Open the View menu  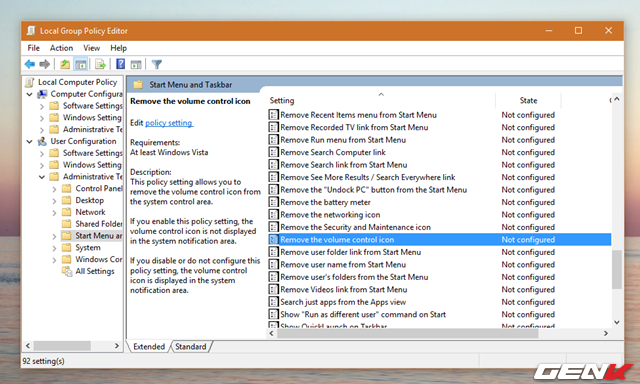(91, 48)
